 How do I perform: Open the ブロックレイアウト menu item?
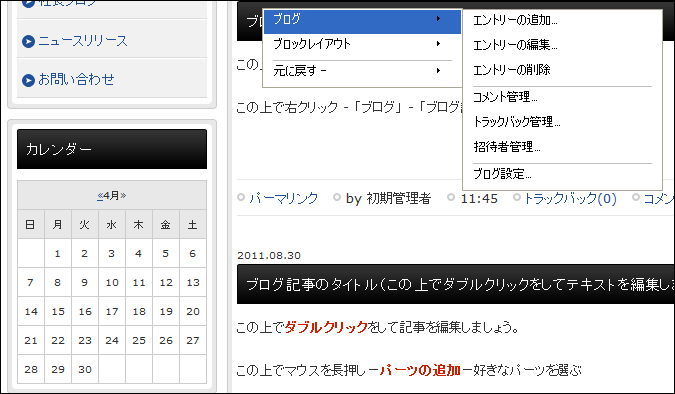[x=362, y=44]
